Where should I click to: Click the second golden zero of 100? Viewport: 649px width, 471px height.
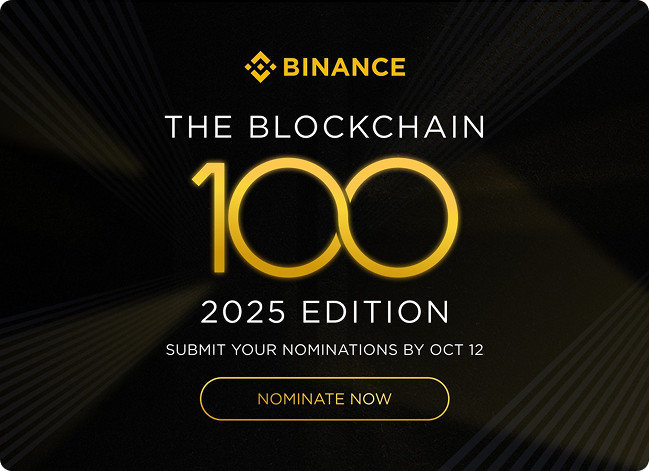click(x=400, y=217)
